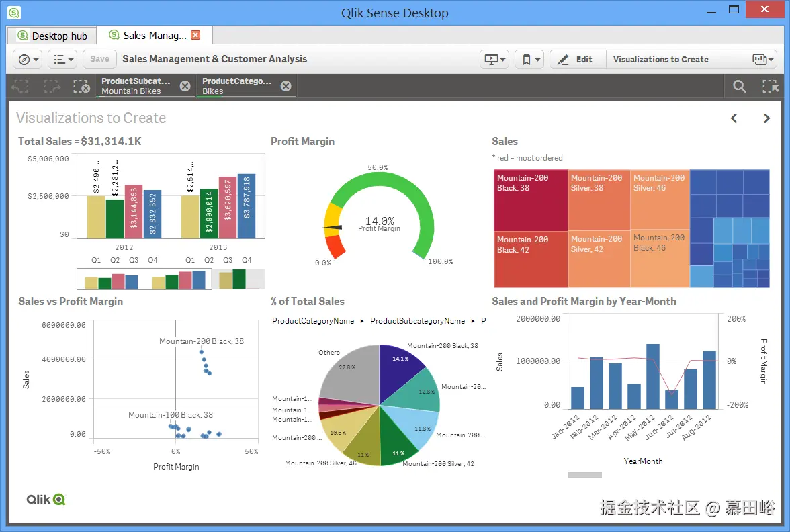Click Mountain-100 Black, 38 scatter label
790x532 pixels.
(171, 415)
